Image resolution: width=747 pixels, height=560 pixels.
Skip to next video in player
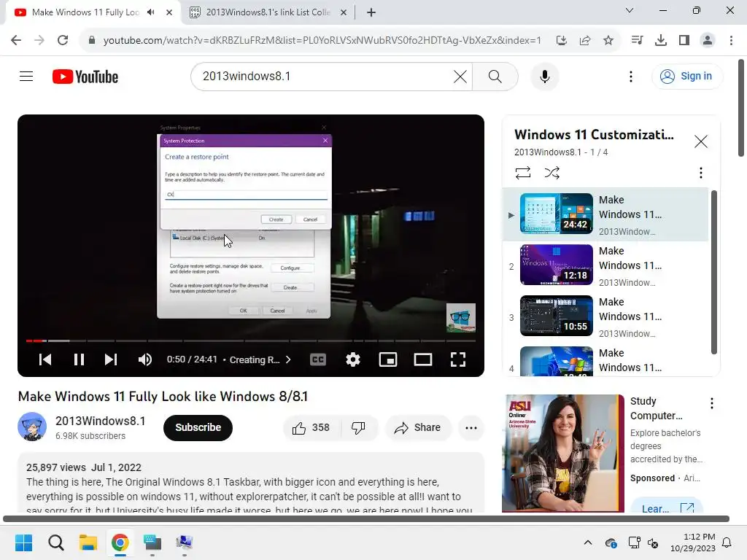click(x=111, y=359)
